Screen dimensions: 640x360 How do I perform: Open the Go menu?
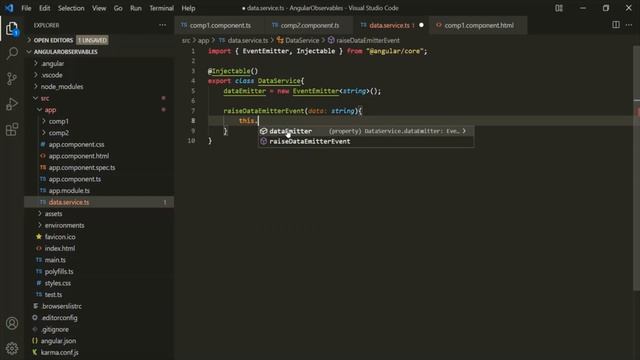click(118, 8)
